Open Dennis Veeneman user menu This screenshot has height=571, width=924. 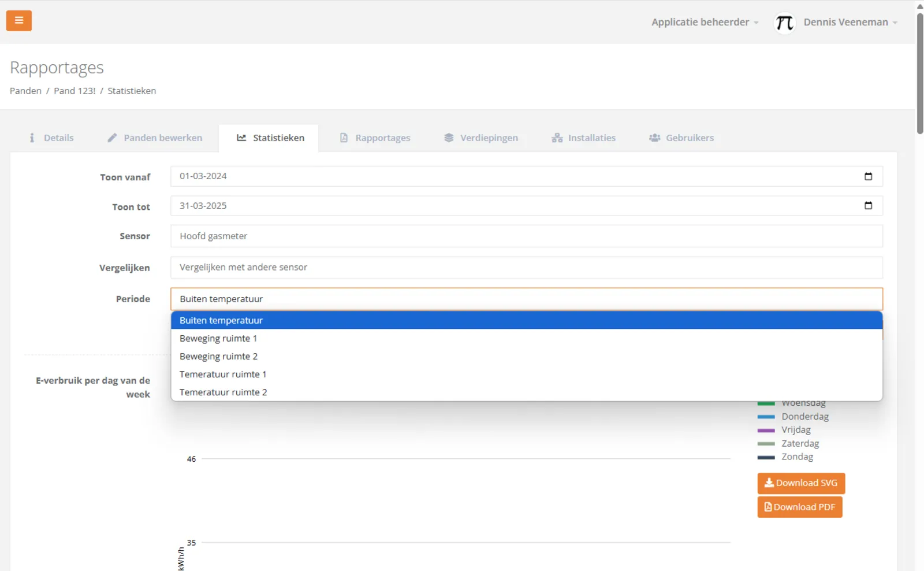850,22
